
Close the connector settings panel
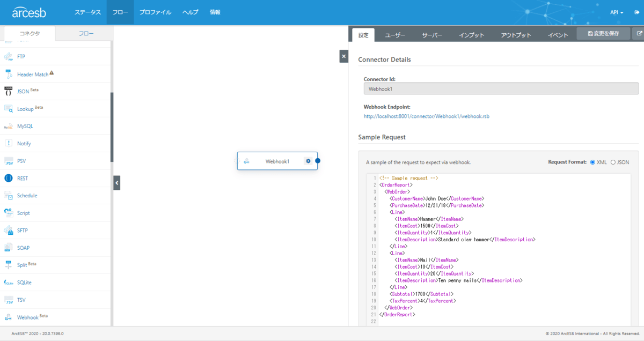click(344, 56)
